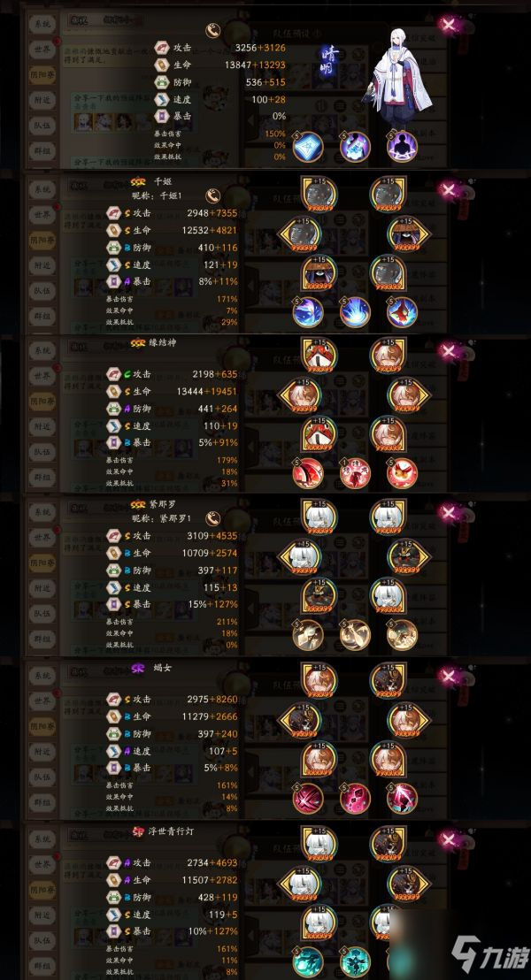Open 浮世青行灯's first teal skill icon

[x=308, y=962]
